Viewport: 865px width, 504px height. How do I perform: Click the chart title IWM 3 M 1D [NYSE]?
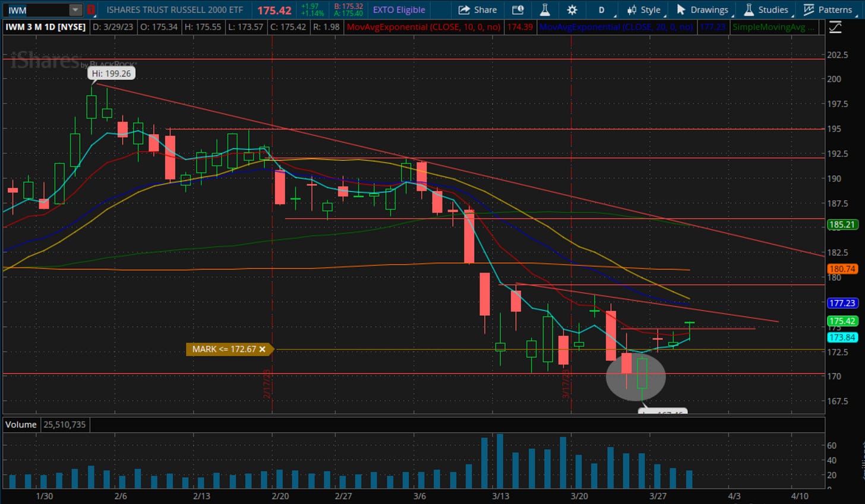[x=46, y=27]
